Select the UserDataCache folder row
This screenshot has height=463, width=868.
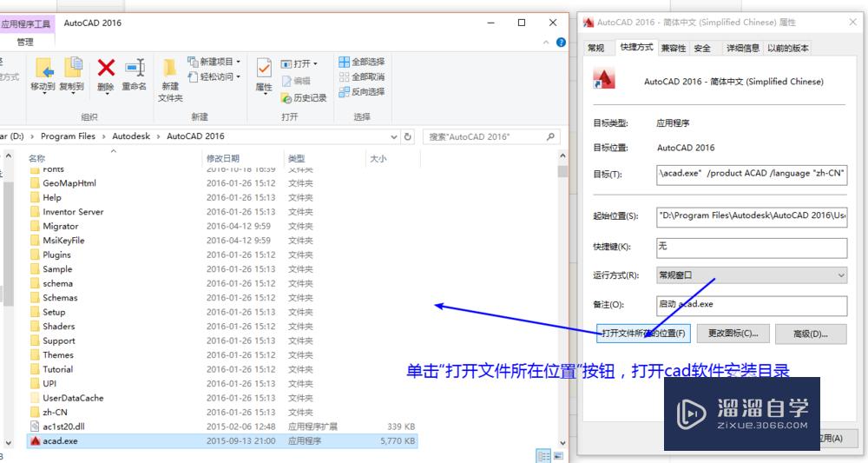coord(222,398)
